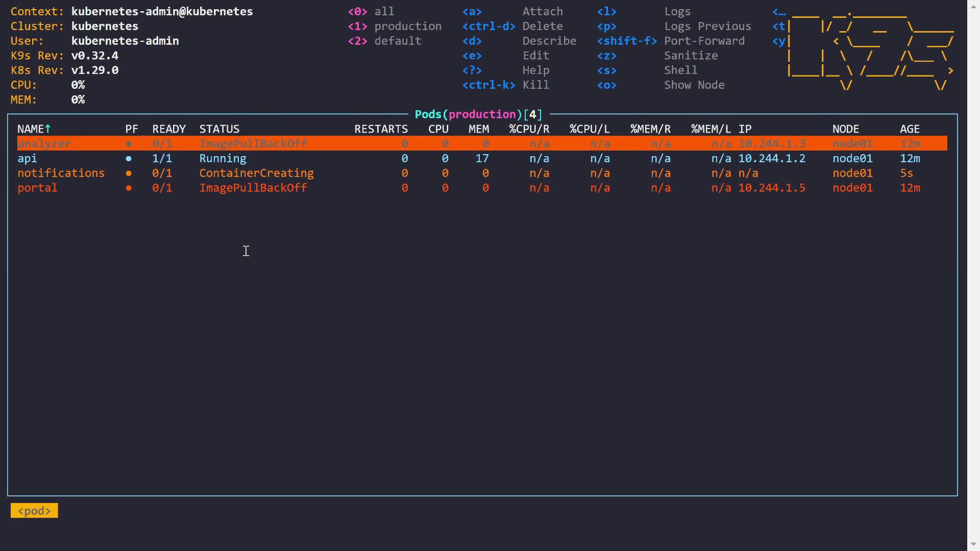The height and width of the screenshot is (551, 980).
Task: Click the NAME column sort arrow
Action: pyautogui.click(x=48, y=129)
